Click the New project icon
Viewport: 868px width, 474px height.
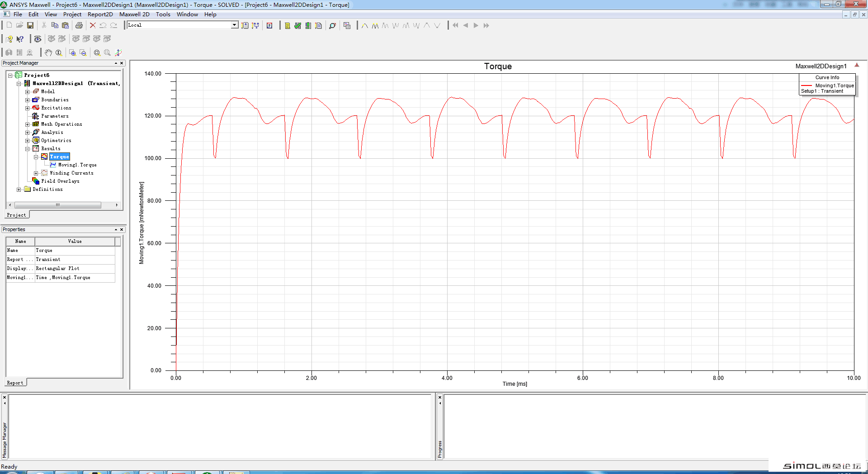(x=9, y=25)
